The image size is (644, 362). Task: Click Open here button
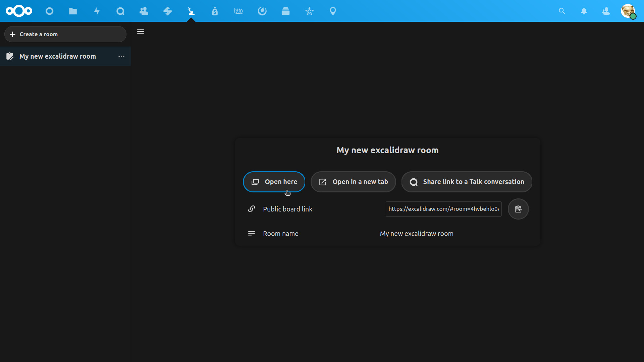(x=274, y=182)
